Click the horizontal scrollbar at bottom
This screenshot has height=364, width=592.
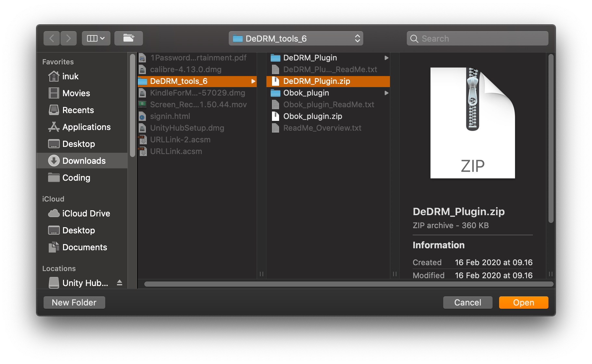coord(349,284)
